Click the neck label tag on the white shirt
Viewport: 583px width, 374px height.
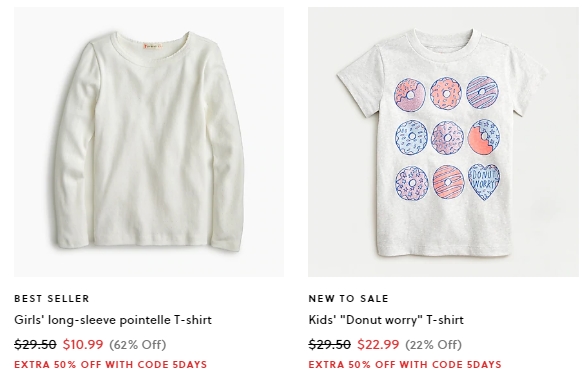pos(153,46)
